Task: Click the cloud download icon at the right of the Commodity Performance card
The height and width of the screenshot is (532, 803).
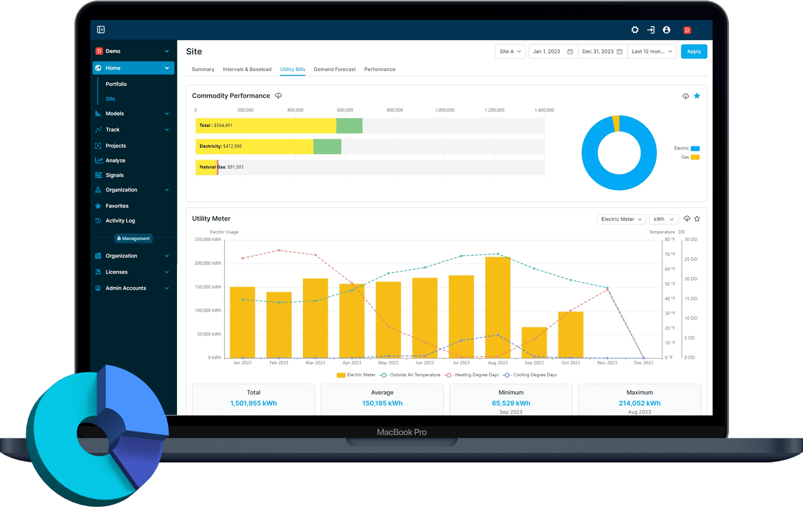Action: click(686, 96)
